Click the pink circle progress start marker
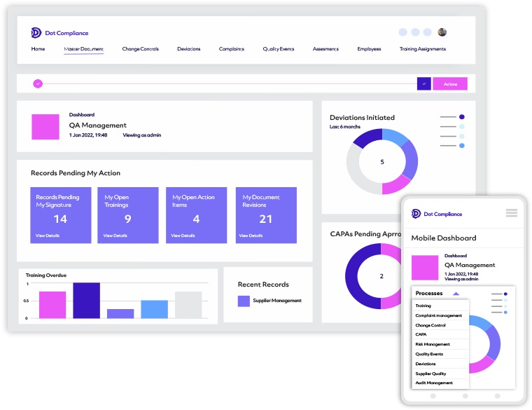The width and height of the screenshot is (532, 410). pyautogui.click(x=38, y=83)
